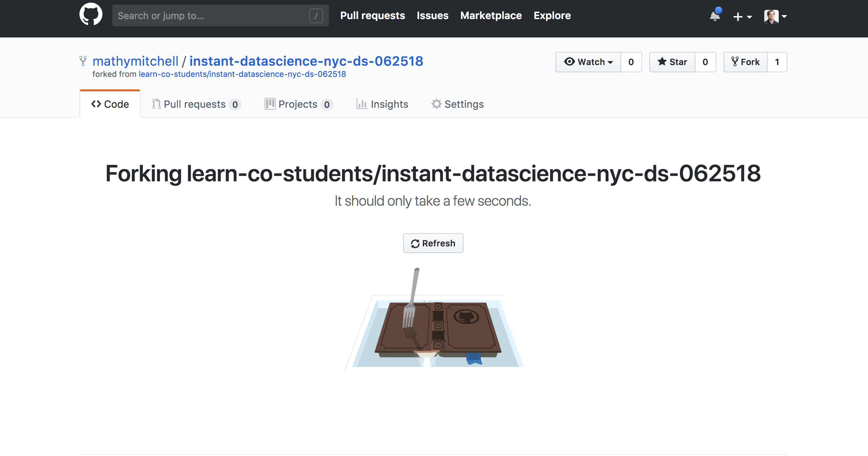Click the Fork button
The image size is (868, 456).
pyautogui.click(x=745, y=62)
